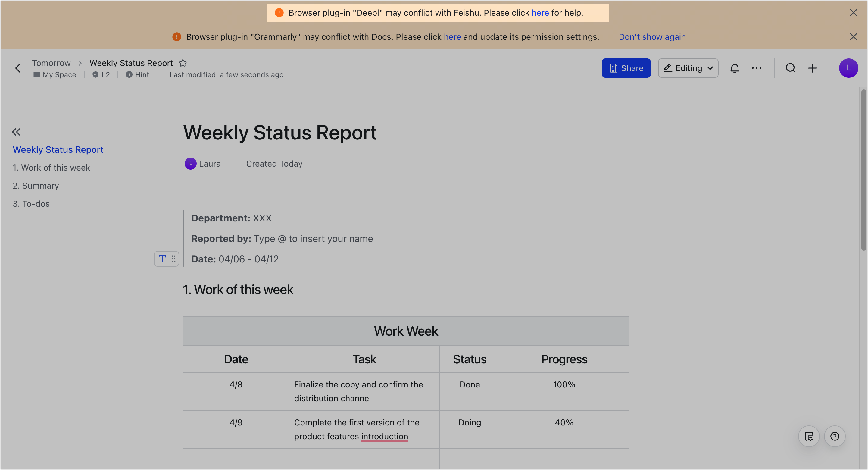Open the more options ellipsis menu
The image size is (868, 470).
(756, 68)
